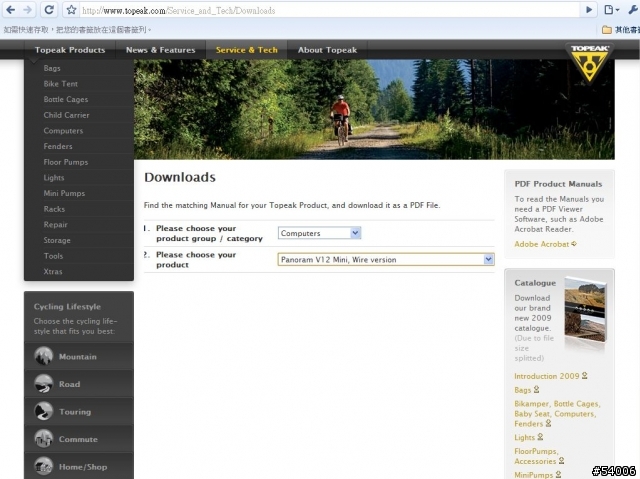The width and height of the screenshot is (640, 479).
Task: Select Bike Tent in the sidebar
Action: tap(60, 84)
